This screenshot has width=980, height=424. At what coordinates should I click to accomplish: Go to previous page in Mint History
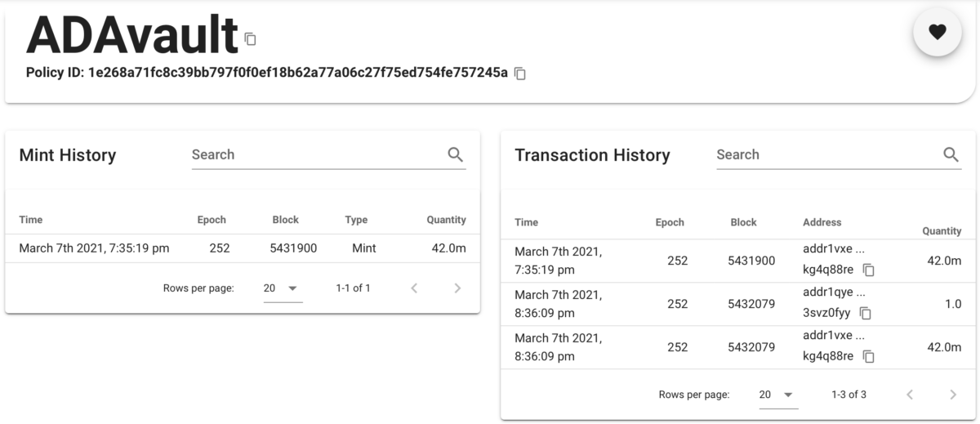(x=414, y=288)
